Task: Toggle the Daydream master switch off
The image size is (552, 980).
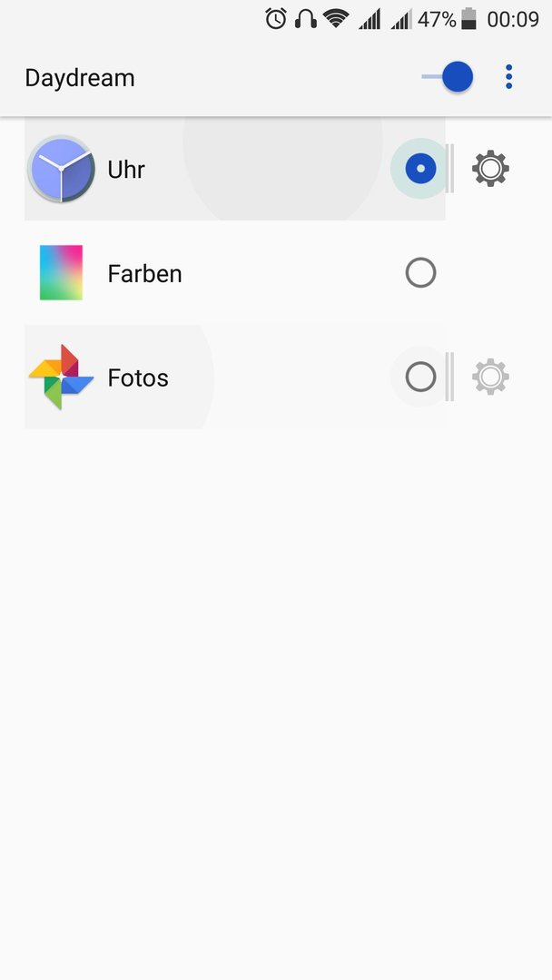Action: tap(448, 77)
